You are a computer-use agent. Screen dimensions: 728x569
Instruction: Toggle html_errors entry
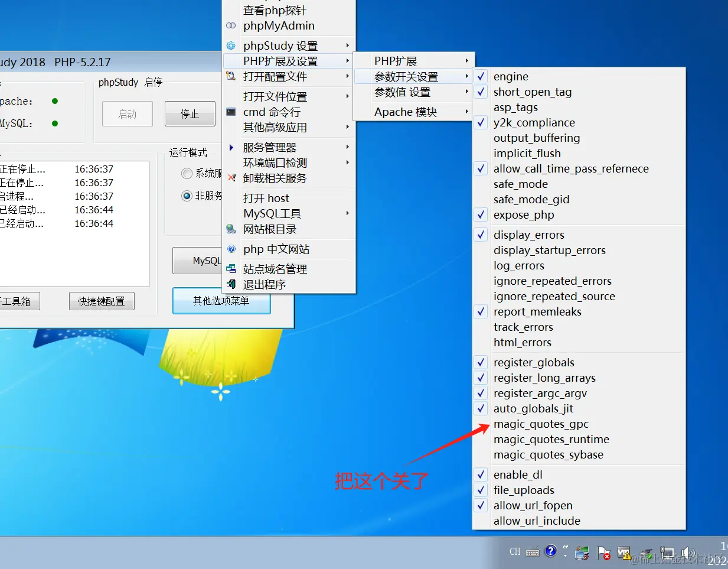point(579,342)
